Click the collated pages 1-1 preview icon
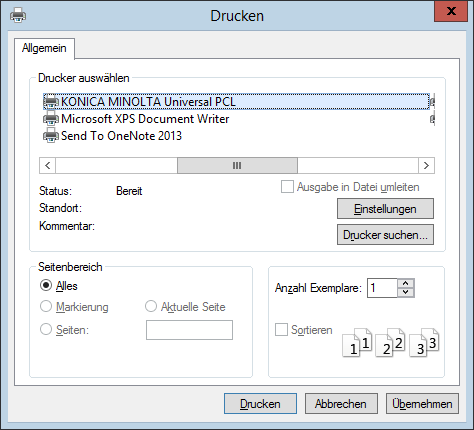Image resolution: width=474 pixels, height=430 pixels. coord(357,343)
